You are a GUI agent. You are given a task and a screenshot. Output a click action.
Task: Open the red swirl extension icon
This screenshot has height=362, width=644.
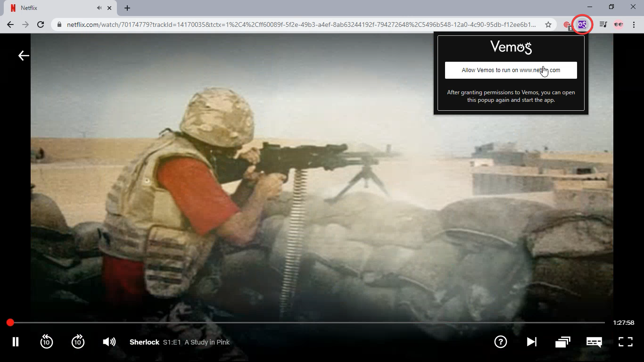[x=567, y=25]
